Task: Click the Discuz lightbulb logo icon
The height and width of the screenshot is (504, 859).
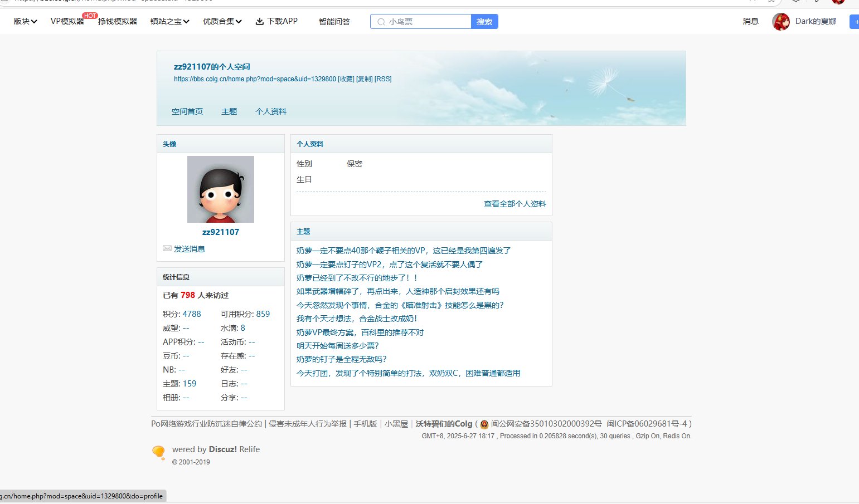Action: click(159, 452)
